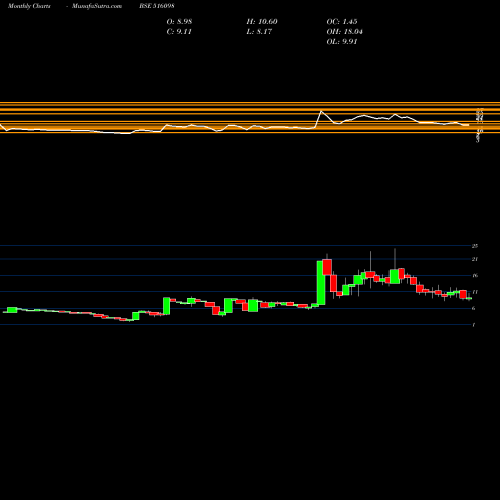Click the price axis label '1'
Screen dimensions: 500x500
[474, 325]
